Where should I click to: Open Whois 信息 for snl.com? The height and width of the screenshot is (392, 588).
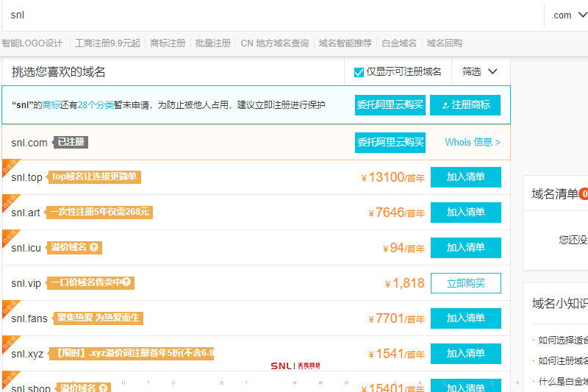[x=473, y=143]
